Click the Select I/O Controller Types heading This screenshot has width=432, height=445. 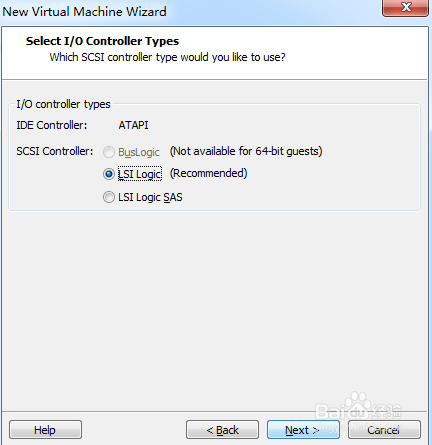[102, 41]
